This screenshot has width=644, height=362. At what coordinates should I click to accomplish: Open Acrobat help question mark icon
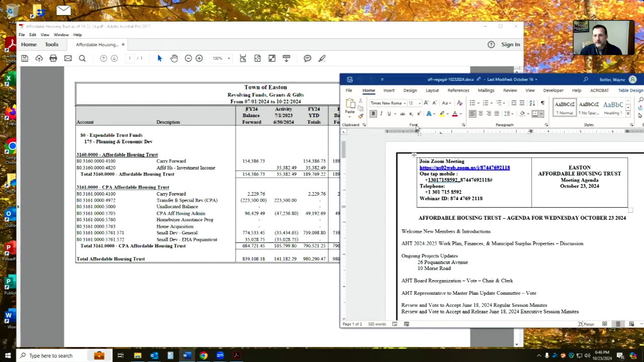coord(491,44)
